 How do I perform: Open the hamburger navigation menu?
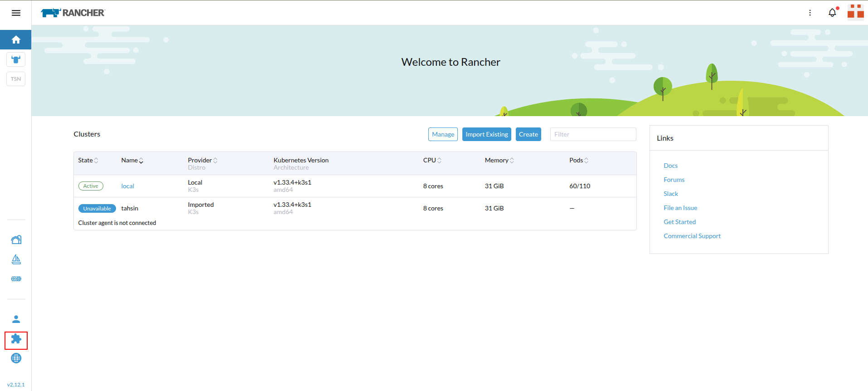pyautogui.click(x=16, y=13)
